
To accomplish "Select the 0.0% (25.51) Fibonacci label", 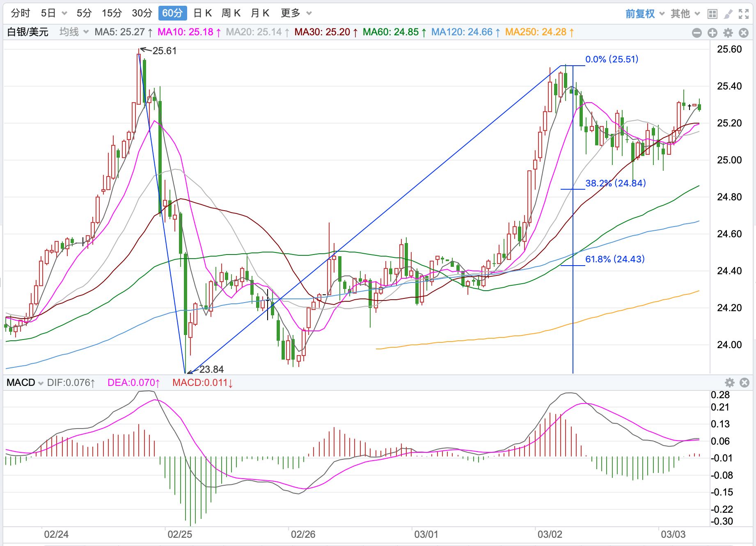I will point(612,59).
